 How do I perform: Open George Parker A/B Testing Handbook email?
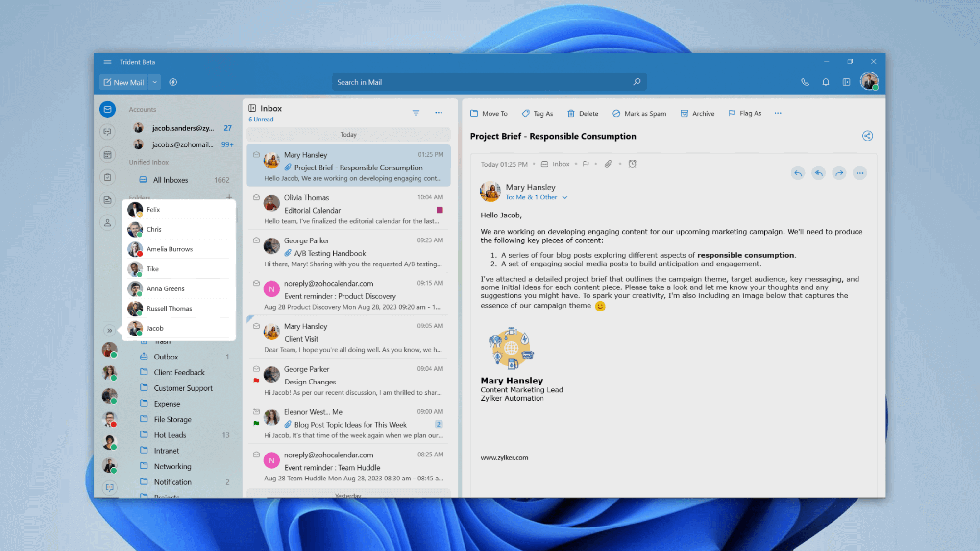pos(348,252)
